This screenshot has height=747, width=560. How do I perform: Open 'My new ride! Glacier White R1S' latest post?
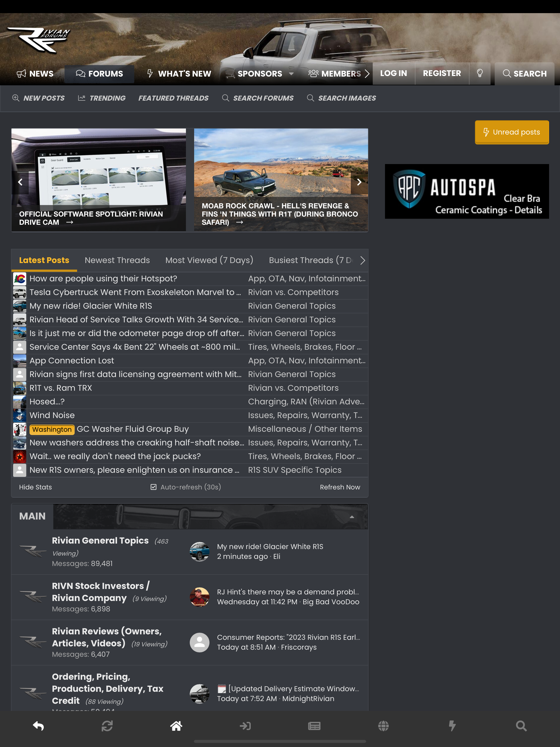(270, 547)
